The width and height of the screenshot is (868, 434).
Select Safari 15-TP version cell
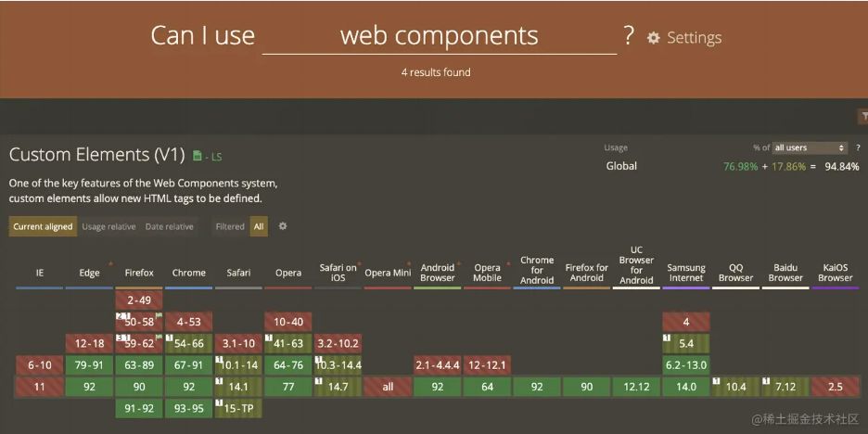tap(238, 409)
